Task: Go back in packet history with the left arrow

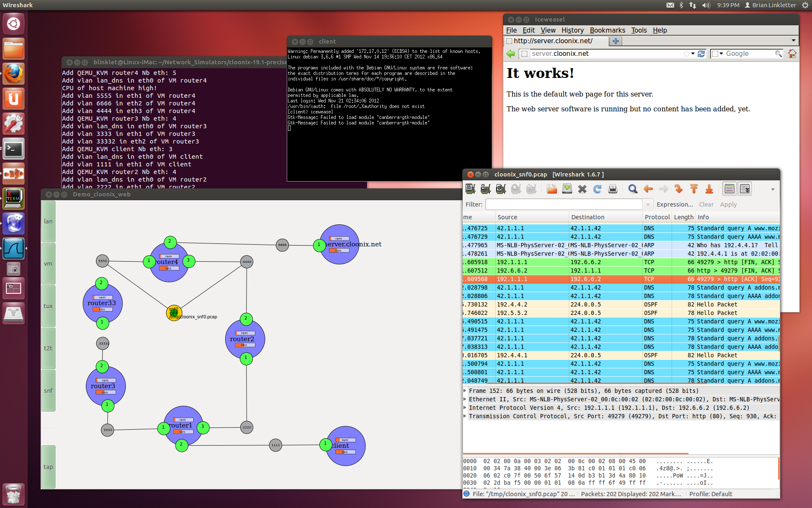Action: pyautogui.click(x=648, y=189)
